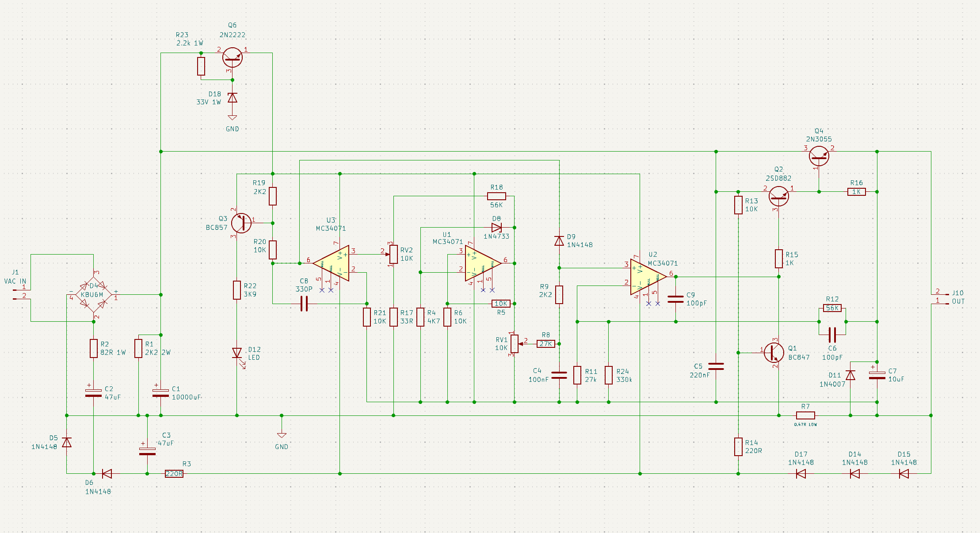The width and height of the screenshot is (980, 533).
Task: Click the D12 LED symbol
Action: (237, 353)
